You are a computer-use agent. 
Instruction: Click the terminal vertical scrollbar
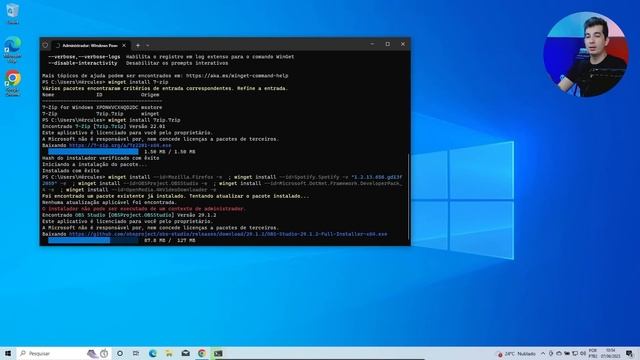point(409,197)
